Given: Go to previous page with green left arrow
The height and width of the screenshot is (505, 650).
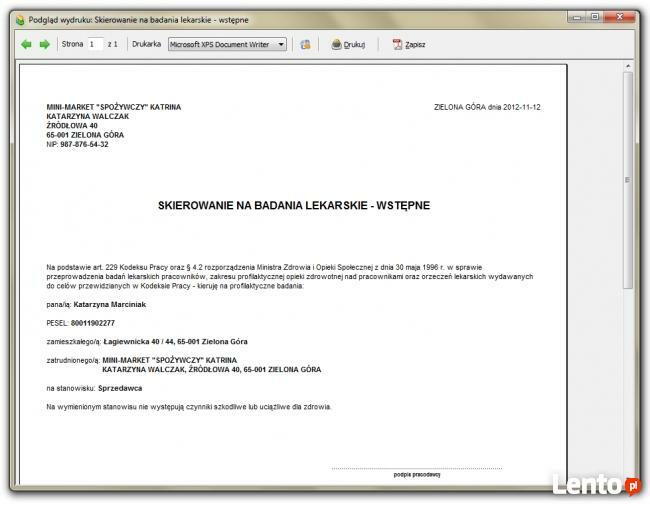Looking at the screenshot, I should click(26, 44).
